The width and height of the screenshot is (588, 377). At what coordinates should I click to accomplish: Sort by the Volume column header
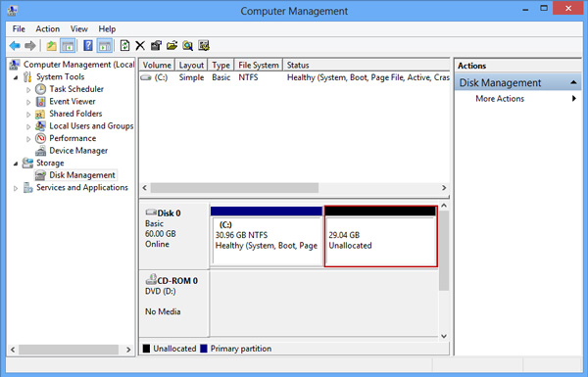click(157, 66)
